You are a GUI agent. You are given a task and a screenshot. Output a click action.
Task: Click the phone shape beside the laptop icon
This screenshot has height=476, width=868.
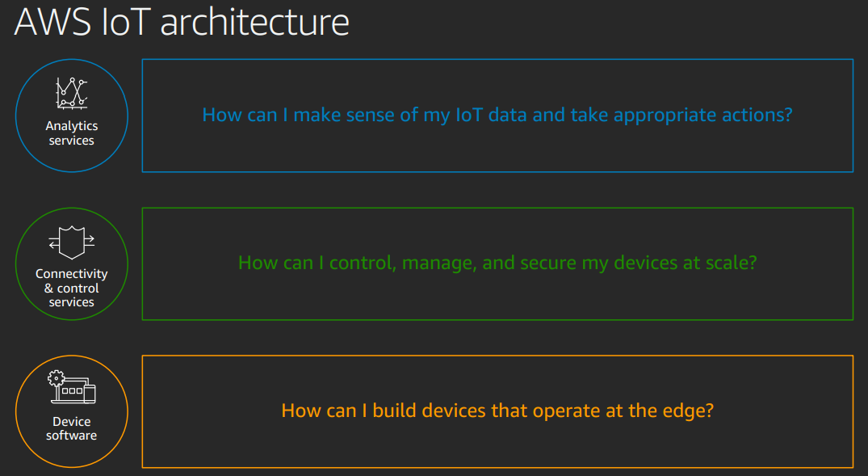(90, 393)
